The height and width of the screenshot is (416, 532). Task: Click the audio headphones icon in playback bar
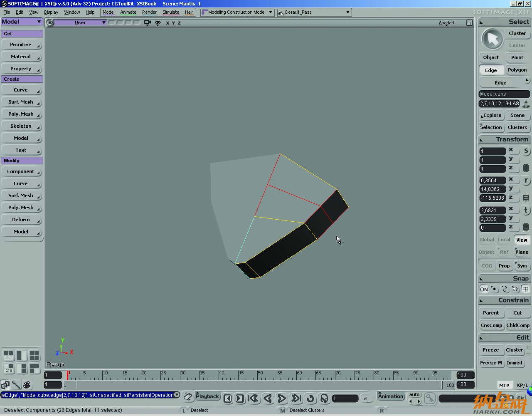[324, 399]
